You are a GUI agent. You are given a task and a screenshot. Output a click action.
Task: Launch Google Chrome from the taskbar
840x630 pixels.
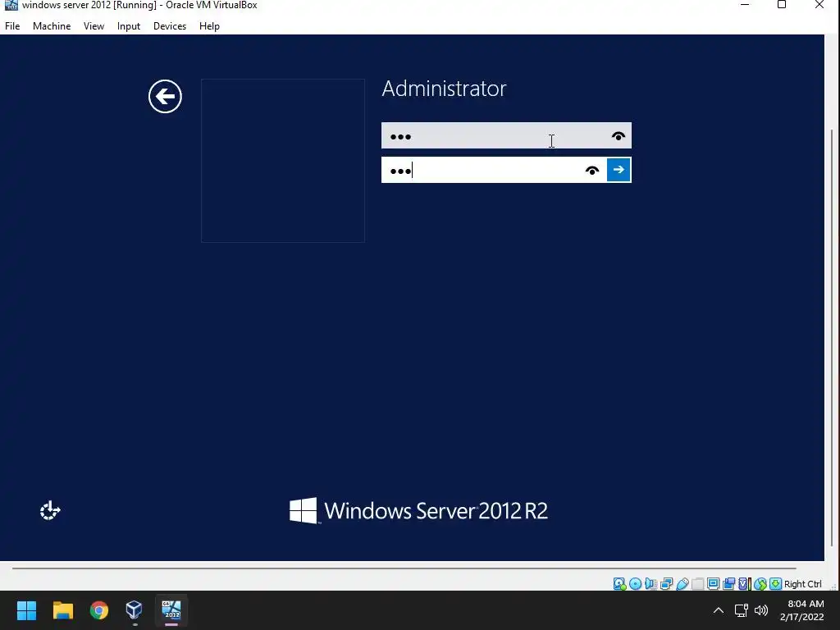click(x=99, y=610)
